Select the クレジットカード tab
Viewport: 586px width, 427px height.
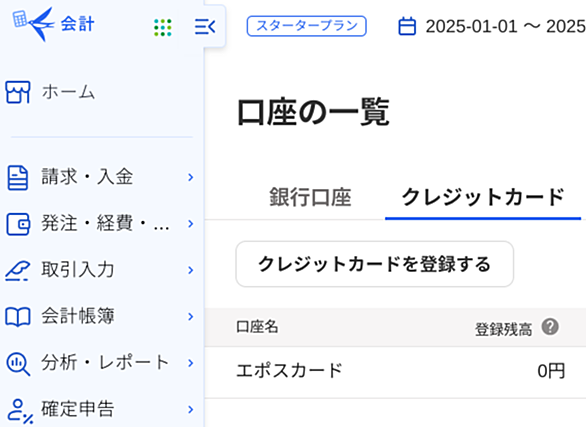pos(483,197)
